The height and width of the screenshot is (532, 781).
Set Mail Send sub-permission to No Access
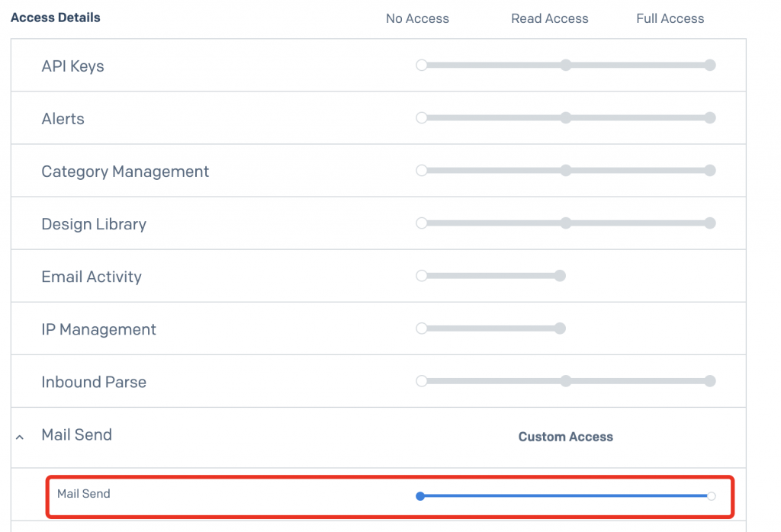point(420,496)
